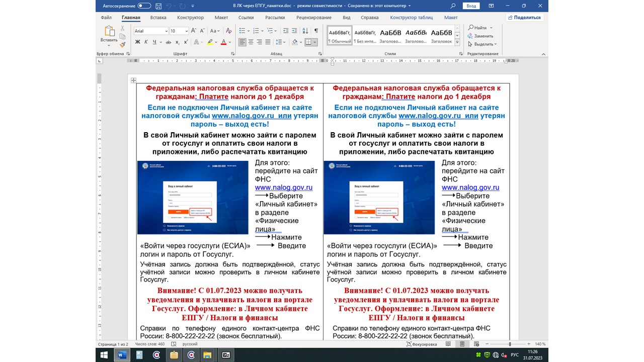Increase paragraph indent
Screen dimensions: 644x362
tap(294, 31)
